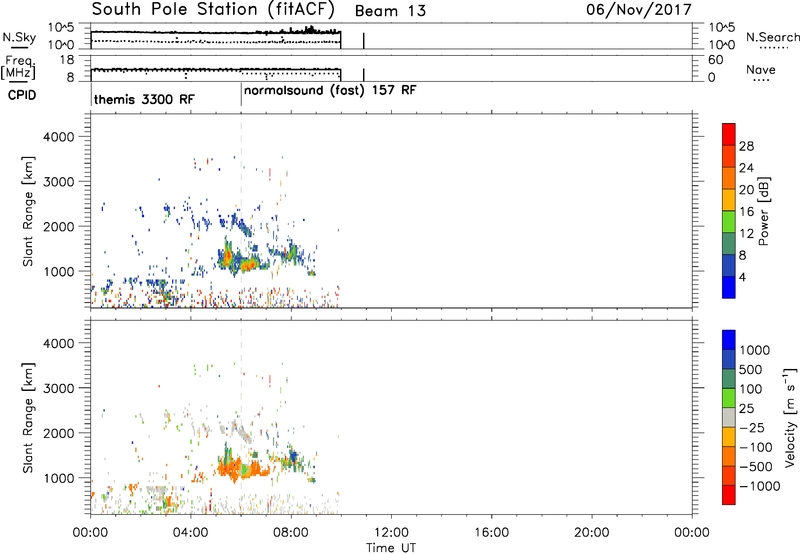Click the "10^5" label beside N.Sky

tap(61, 28)
